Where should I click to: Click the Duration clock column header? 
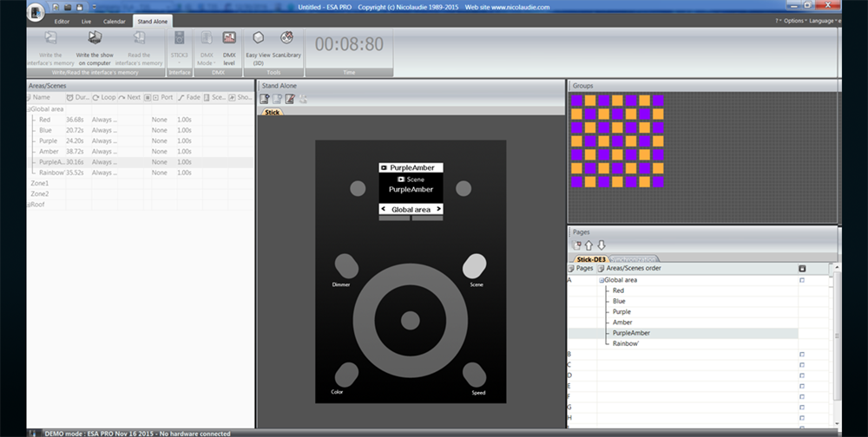coord(78,97)
